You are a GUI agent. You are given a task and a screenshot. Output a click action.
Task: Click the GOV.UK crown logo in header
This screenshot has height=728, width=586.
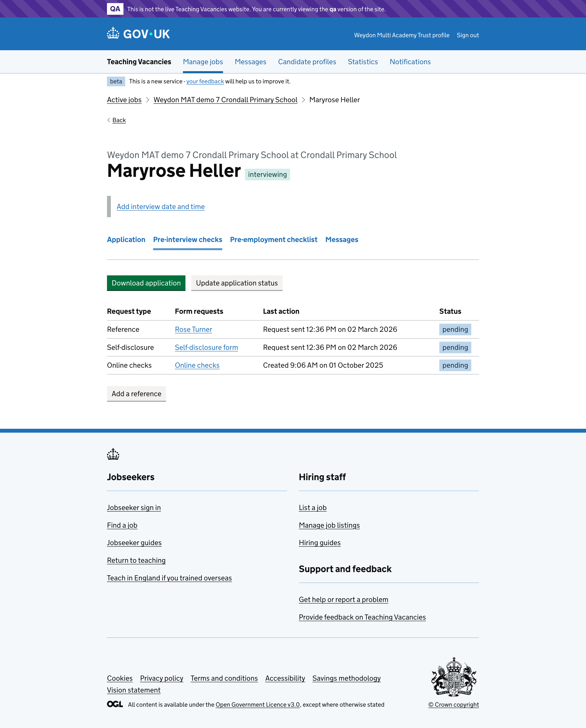pos(113,33)
